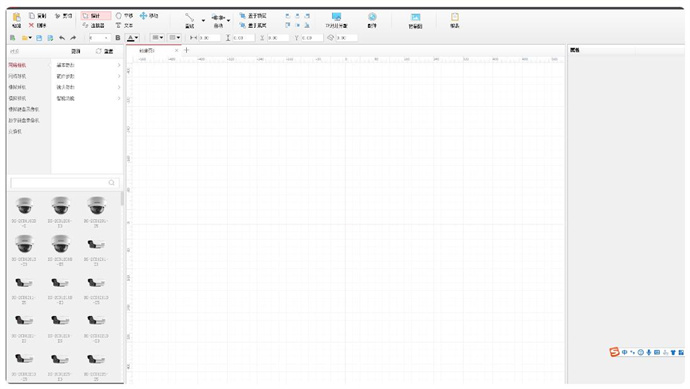The width and height of the screenshot is (690, 389).
Task: Click the first bottom-row alignment icon
Action: pyautogui.click(x=287, y=26)
